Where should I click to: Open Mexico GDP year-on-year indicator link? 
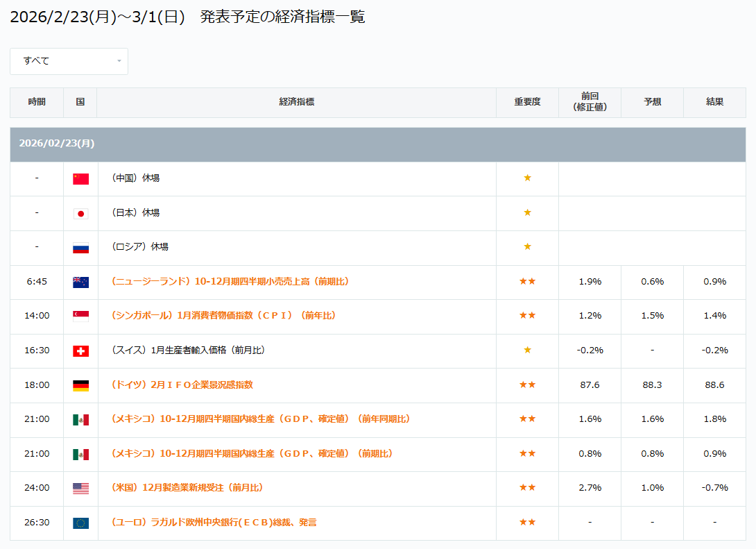tap(261, 419)
